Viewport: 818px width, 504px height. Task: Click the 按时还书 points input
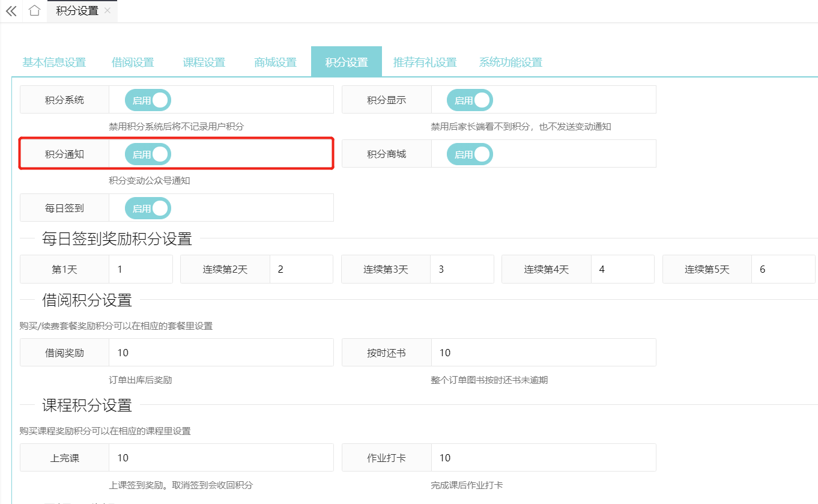tap(544, 353)
